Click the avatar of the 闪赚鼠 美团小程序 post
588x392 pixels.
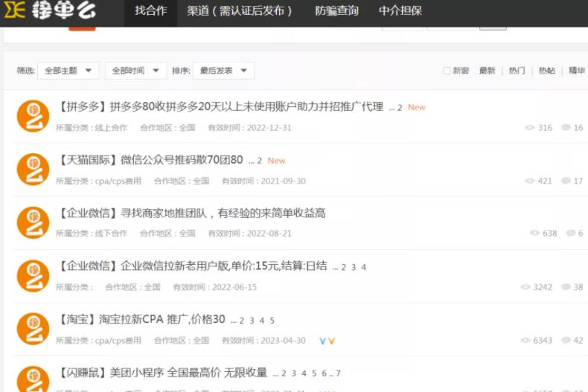click(x=33, y=378)
